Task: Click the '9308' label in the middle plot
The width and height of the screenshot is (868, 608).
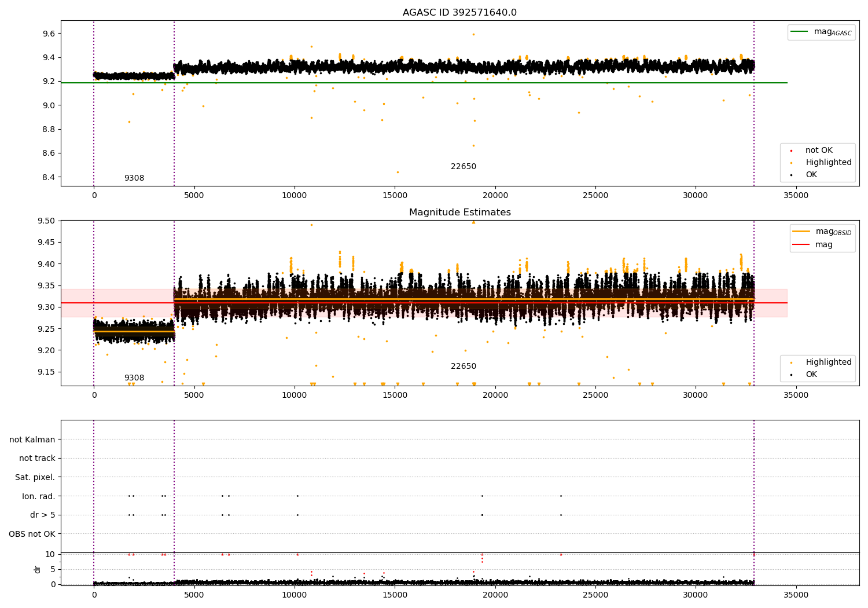Action: pos(134,378)
